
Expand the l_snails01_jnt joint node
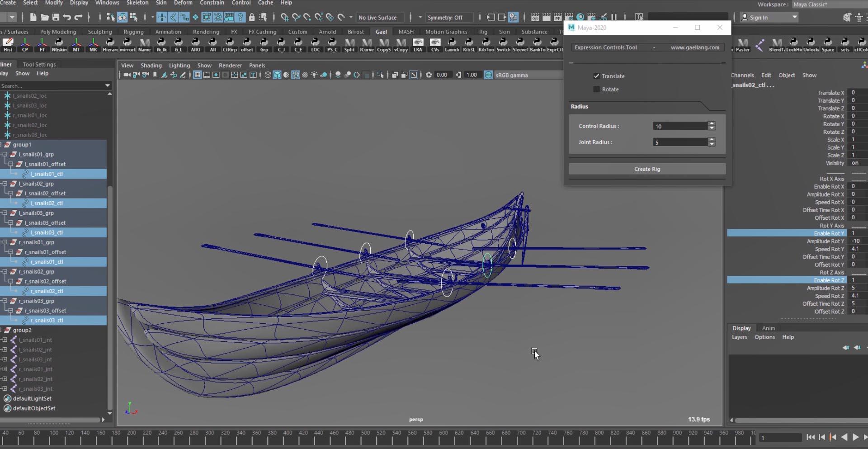pos(5,340)
